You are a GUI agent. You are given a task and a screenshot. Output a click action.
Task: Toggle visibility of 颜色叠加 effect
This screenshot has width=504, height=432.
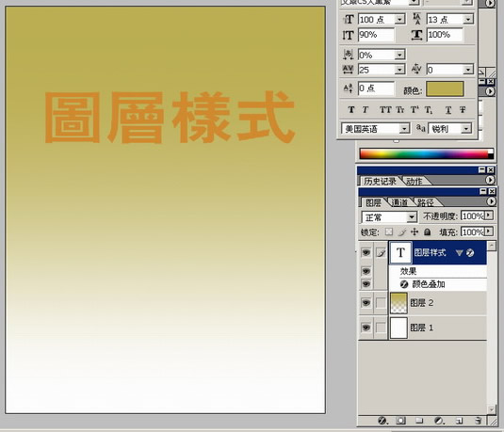coord(366,284)
